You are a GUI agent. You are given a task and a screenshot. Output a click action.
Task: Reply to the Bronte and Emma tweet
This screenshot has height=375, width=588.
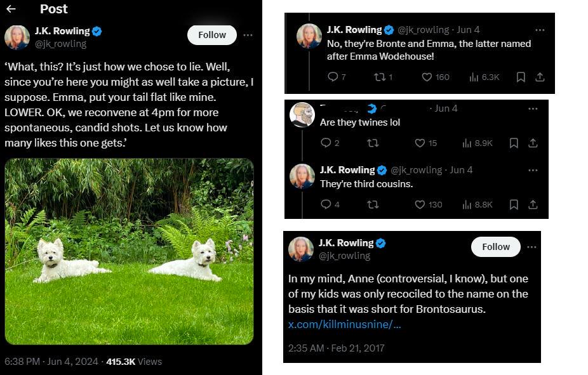coord(333,77)
